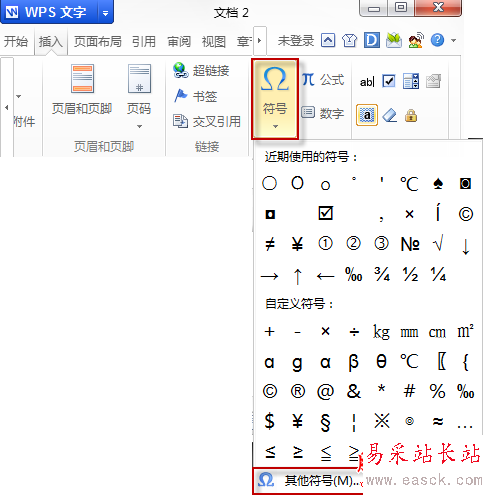Insert the circled number ① symbol
Screen dimensions: 483x495
click(325, 244)
